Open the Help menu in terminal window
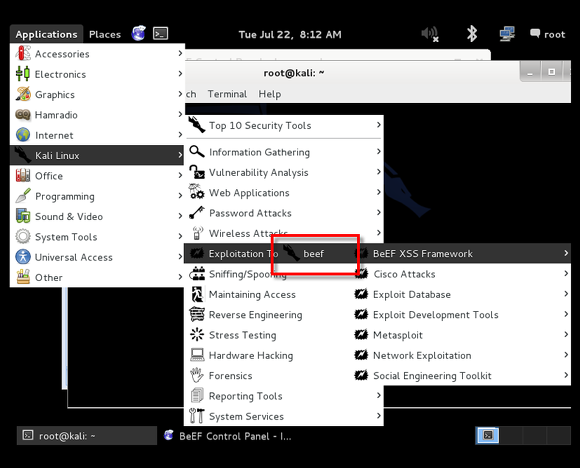 tap(270, 94)
